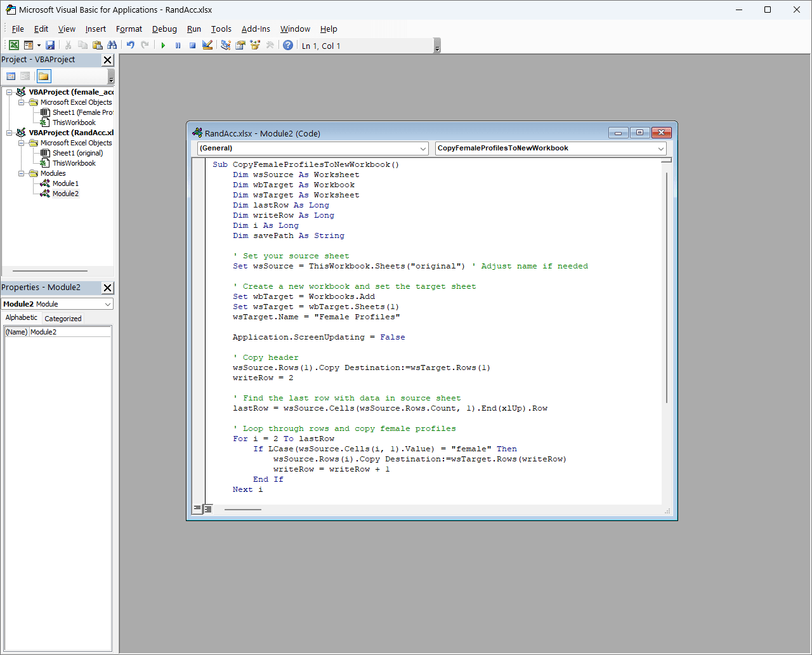Save RandAcc.xlsx using the floppy icon
This screenshot has width=812, height=655.
[50, 45]
